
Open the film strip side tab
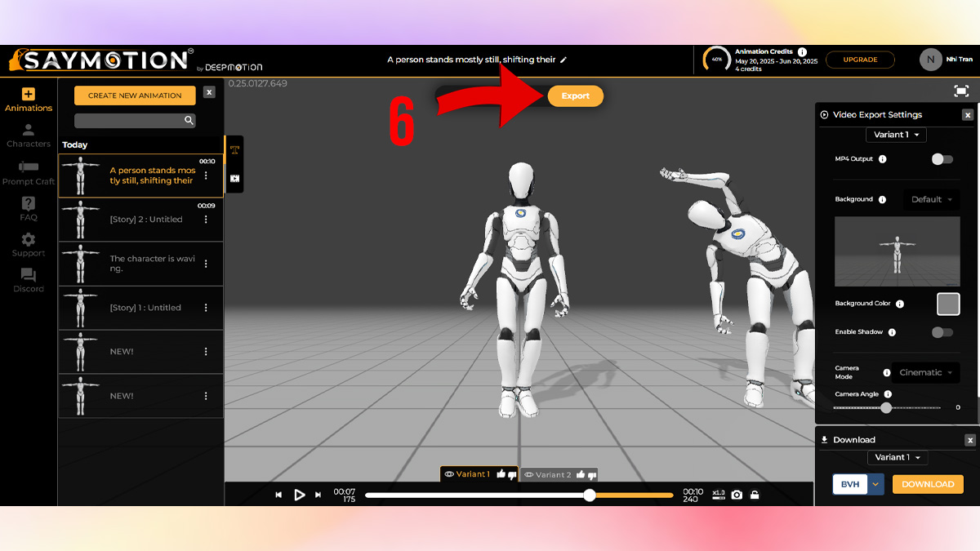(x=234, y=177)
